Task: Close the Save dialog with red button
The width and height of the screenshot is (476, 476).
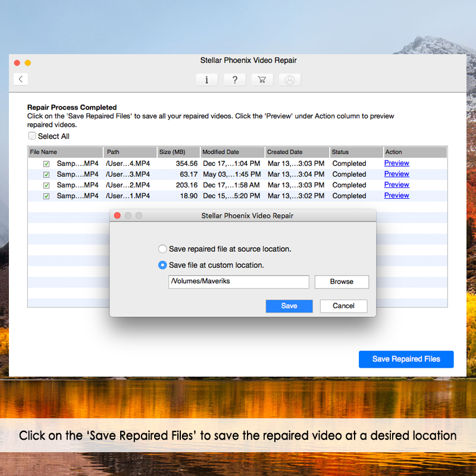Action: [x=117, y=215]
